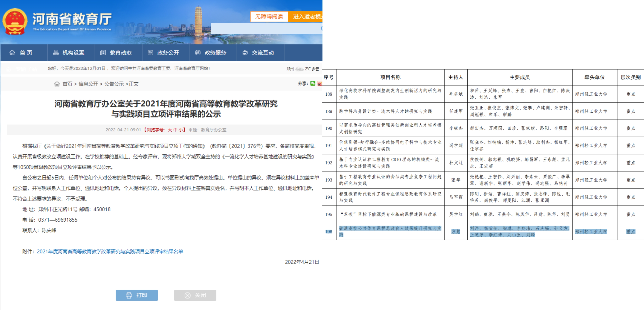
Task: Share the article via Weibo icon
Action: [320, 83]
